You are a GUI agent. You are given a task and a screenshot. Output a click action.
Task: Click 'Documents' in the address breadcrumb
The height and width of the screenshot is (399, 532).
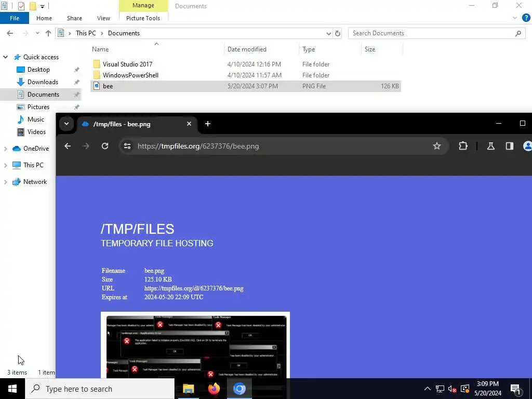(x=124, y=33)
